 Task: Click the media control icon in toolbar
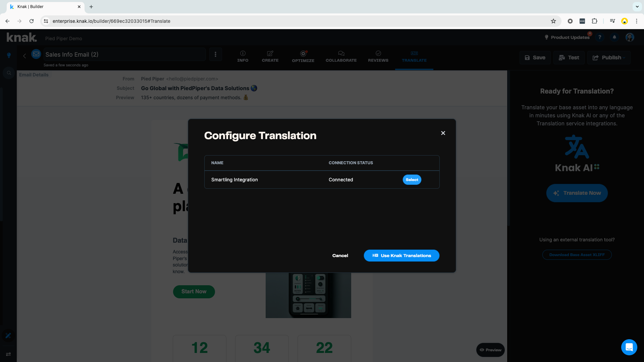click(612, 21)
